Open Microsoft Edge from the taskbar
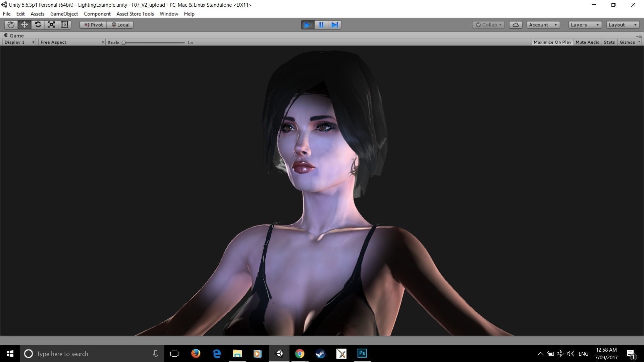 217,354
